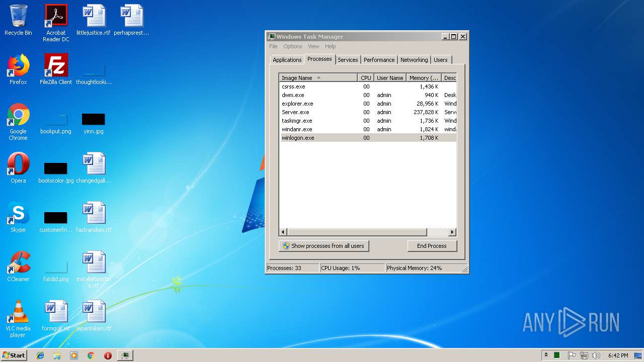Select explorer.exe process row

368,104
